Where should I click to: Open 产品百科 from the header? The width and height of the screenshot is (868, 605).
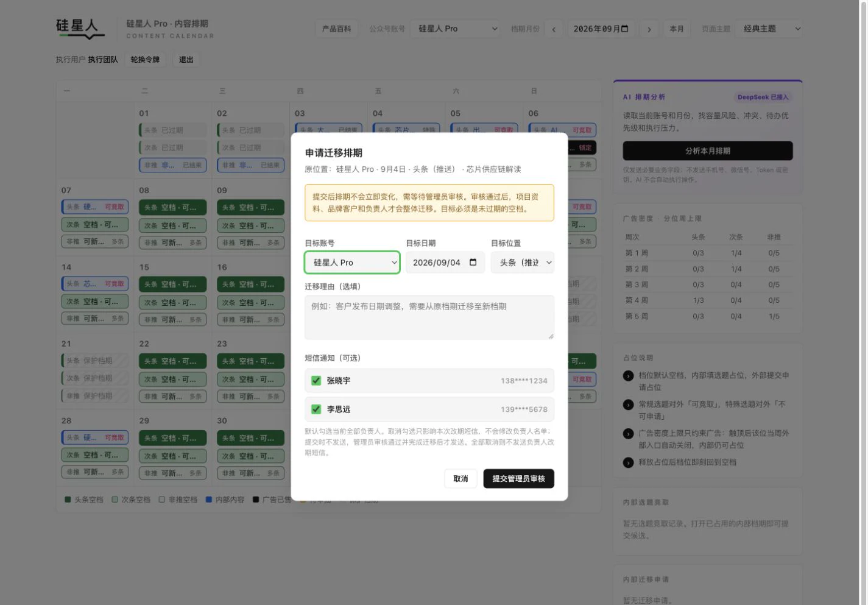[x=336, y=29]
